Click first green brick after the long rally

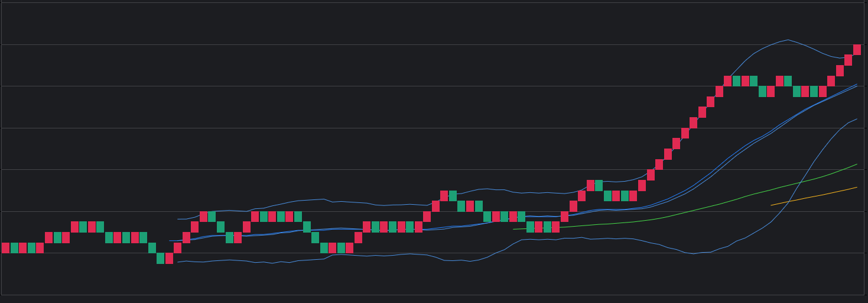[x=736, y=81]
